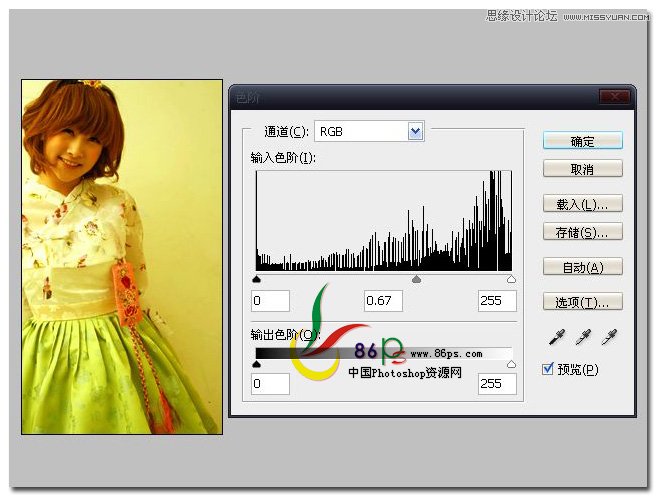Toggle the 预览(P) preview checkbox
Image resolution: width=660 pixels, height=500 pixels.
pos(548,369)
